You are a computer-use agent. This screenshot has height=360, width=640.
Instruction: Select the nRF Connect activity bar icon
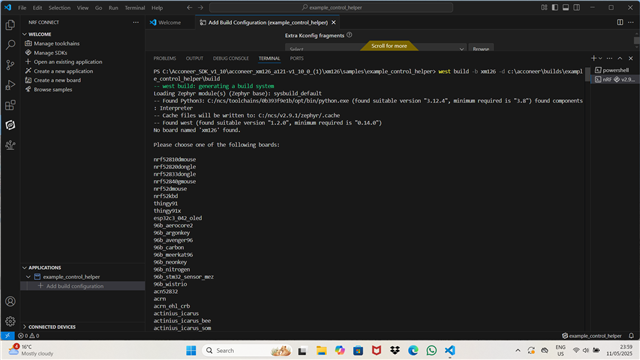pyautogui.click(x=10, y=125)
